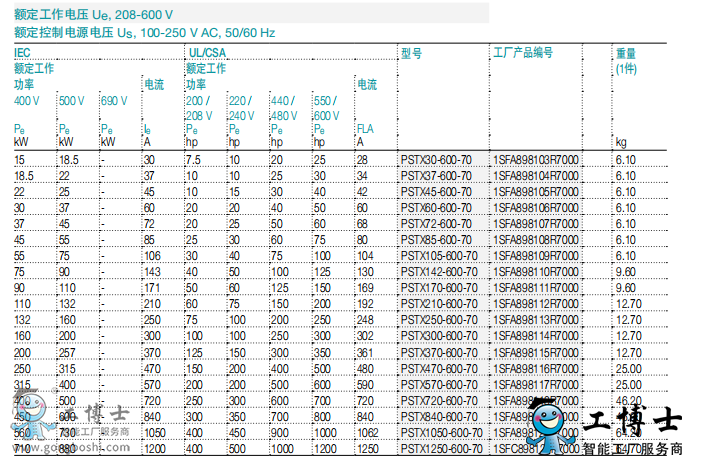This screenshot has height=467, width=704.
Task: Select the 440 / 480 V column header
Action: 284,108
